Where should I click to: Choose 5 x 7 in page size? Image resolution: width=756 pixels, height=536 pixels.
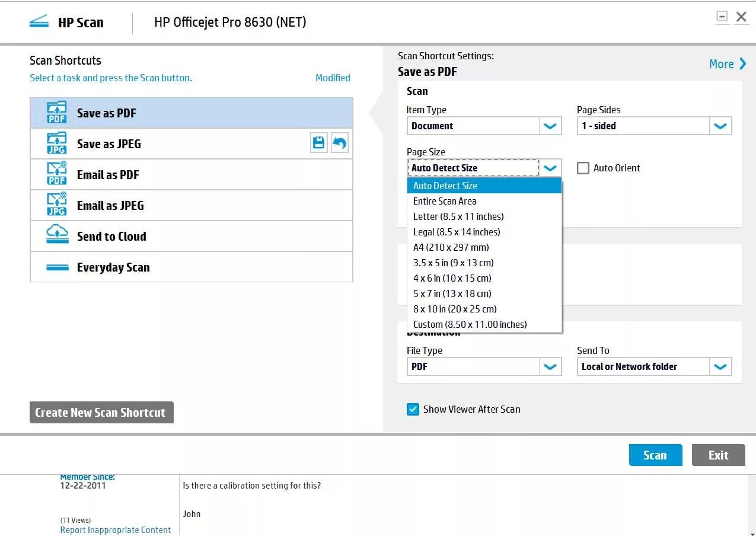(x=484, y=293)
